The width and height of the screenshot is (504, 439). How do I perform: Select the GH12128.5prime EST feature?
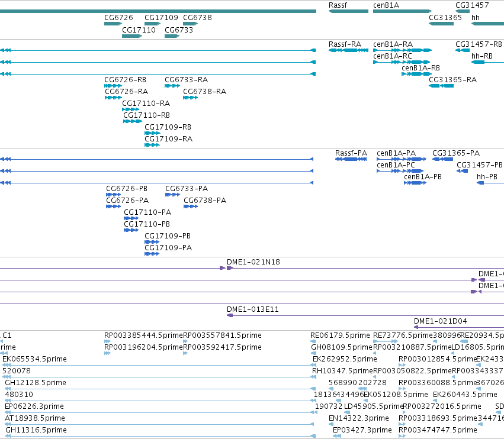click(160, 389)
